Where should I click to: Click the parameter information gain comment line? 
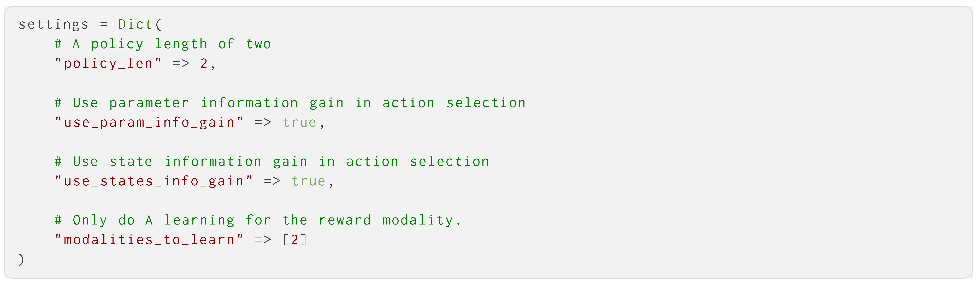point(290,103)
